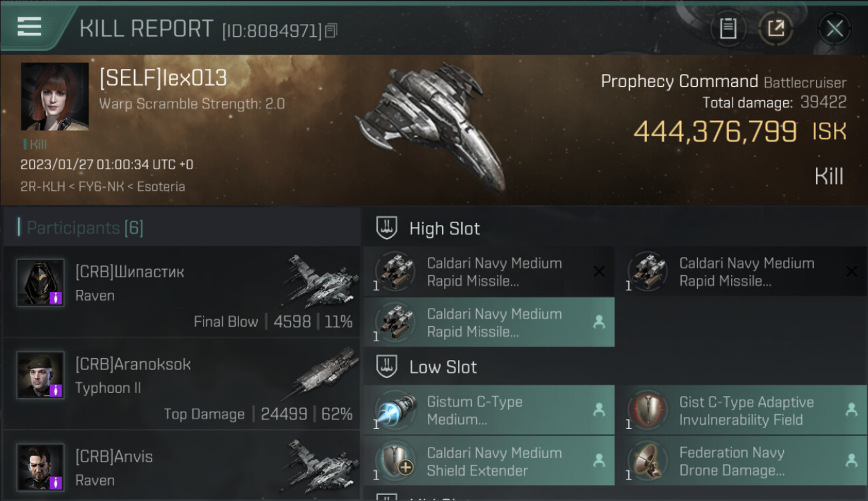Select the highlighted Caldari Navy Rapid Missile launcher
This screenshot has width=868, height=501.
click(x=488, y=323)
